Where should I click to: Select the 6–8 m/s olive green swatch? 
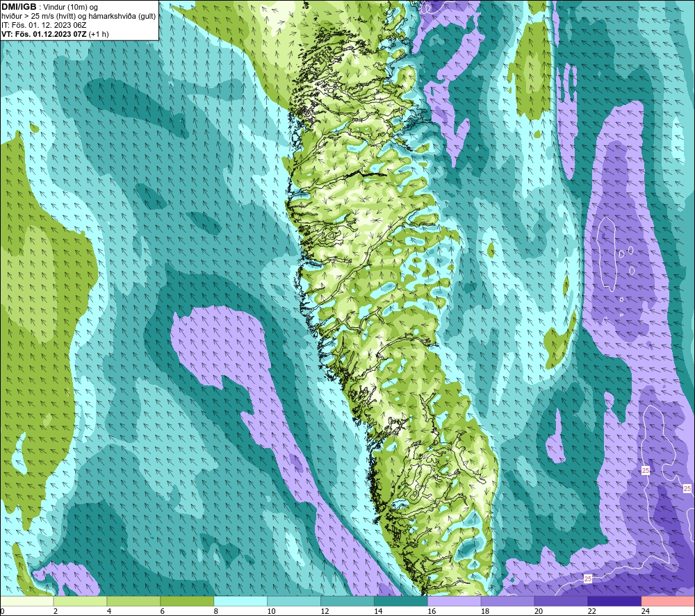(x=187, y=601)
